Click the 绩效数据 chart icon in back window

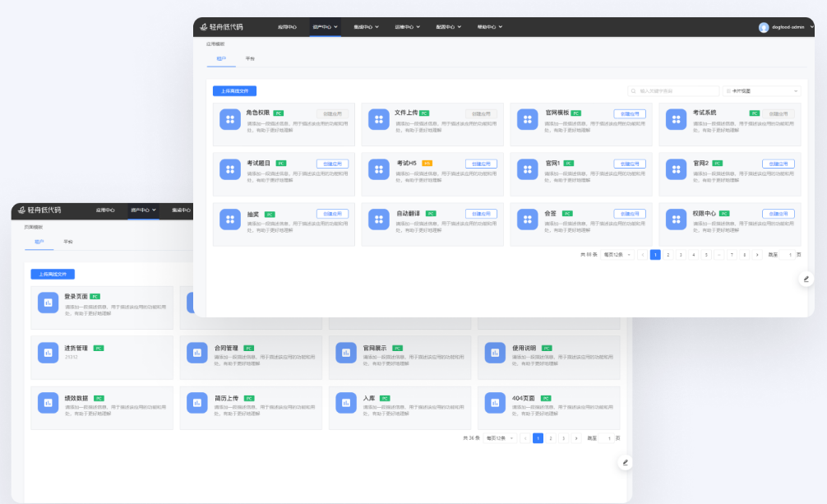[x=48, y=403]
